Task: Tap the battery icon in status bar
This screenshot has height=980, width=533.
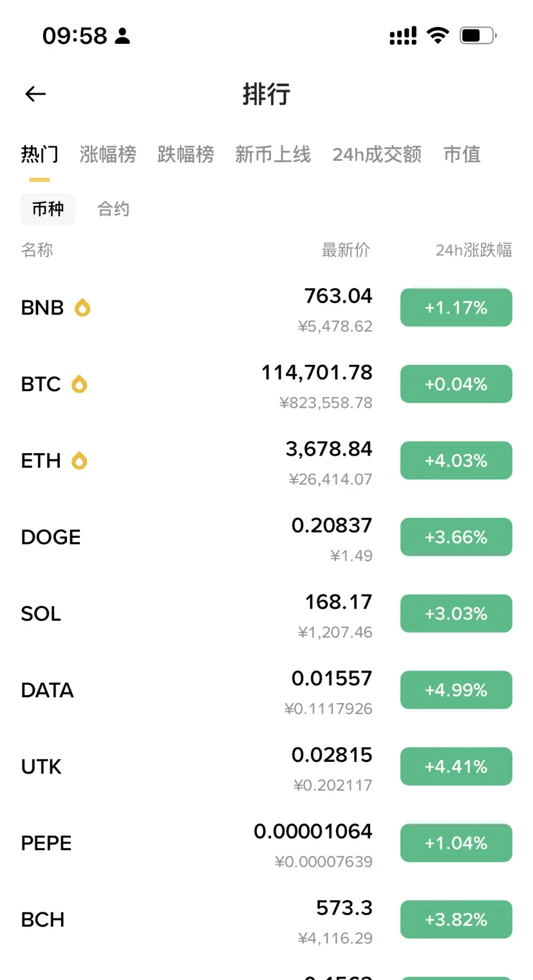Action: click(x=478, y=35)
